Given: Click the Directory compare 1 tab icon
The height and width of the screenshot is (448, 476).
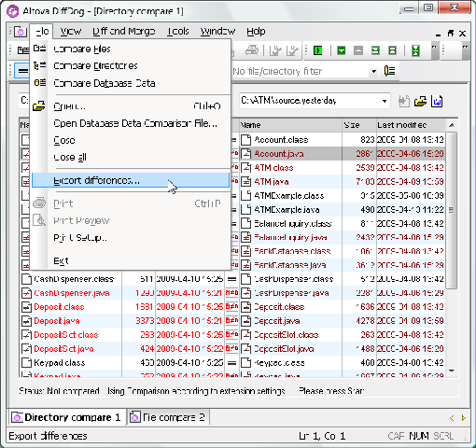Looking at the screenshot, I should [x=17, y=417].
